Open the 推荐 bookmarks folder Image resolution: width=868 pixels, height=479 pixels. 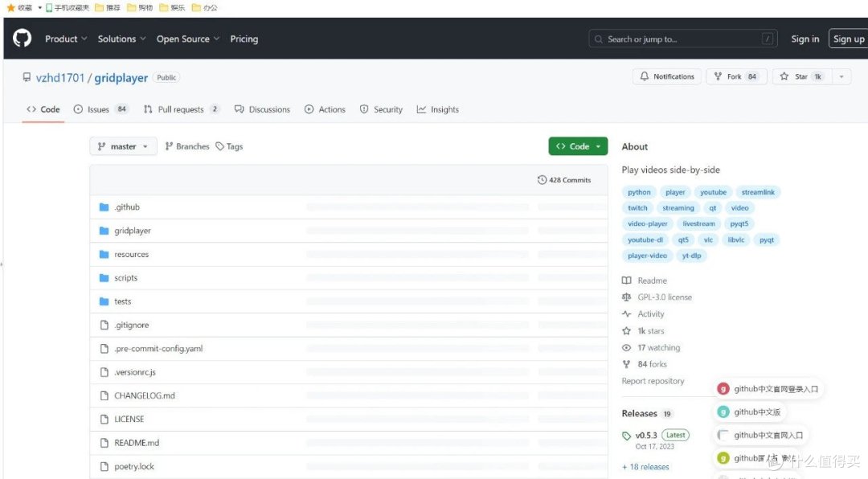(x=108, y=8)
